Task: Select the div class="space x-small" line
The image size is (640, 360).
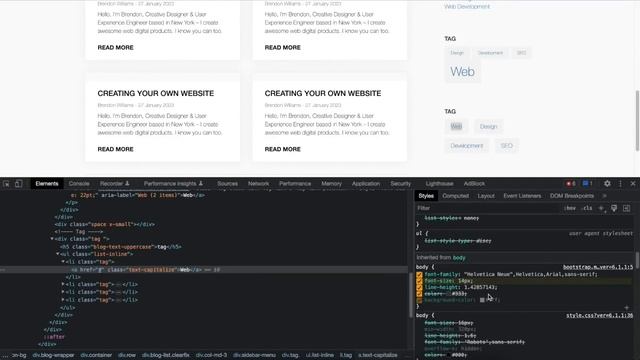Action: pos(104,224)
